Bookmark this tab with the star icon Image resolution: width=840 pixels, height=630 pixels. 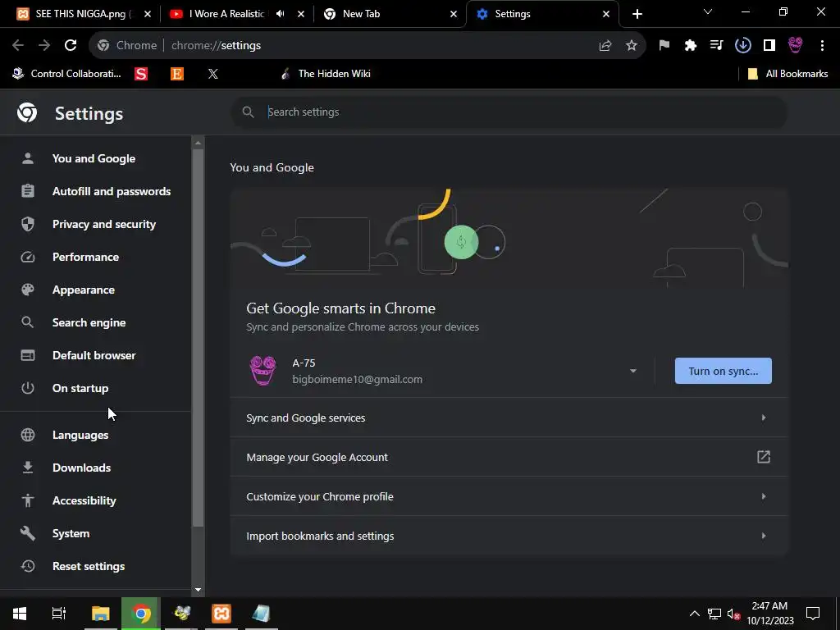[x=632, y=46]
